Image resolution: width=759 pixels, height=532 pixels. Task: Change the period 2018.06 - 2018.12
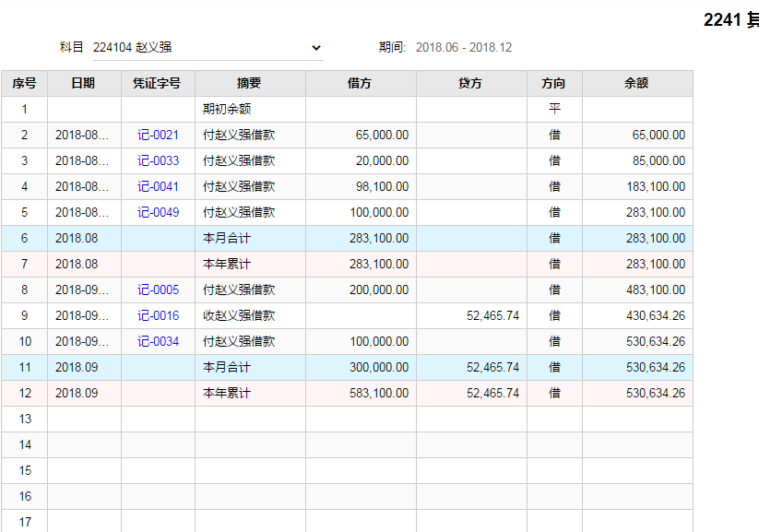[x=463, y=47]
